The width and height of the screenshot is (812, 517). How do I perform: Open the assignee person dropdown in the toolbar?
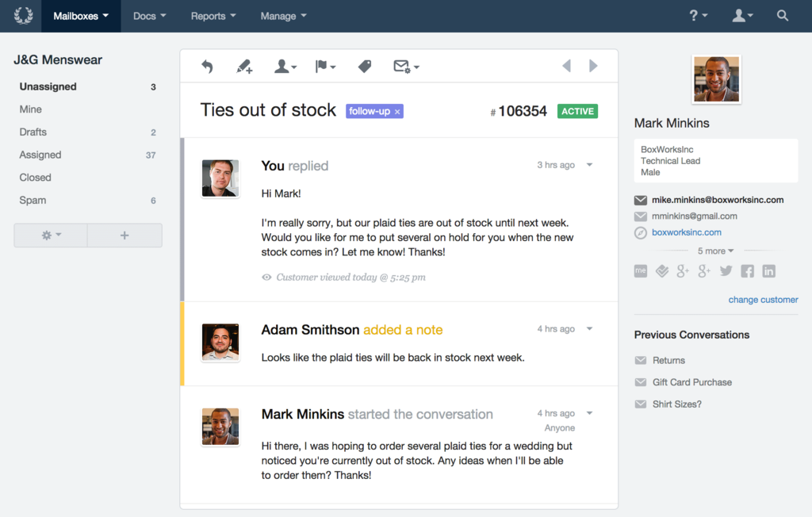[x=285, y=67]
